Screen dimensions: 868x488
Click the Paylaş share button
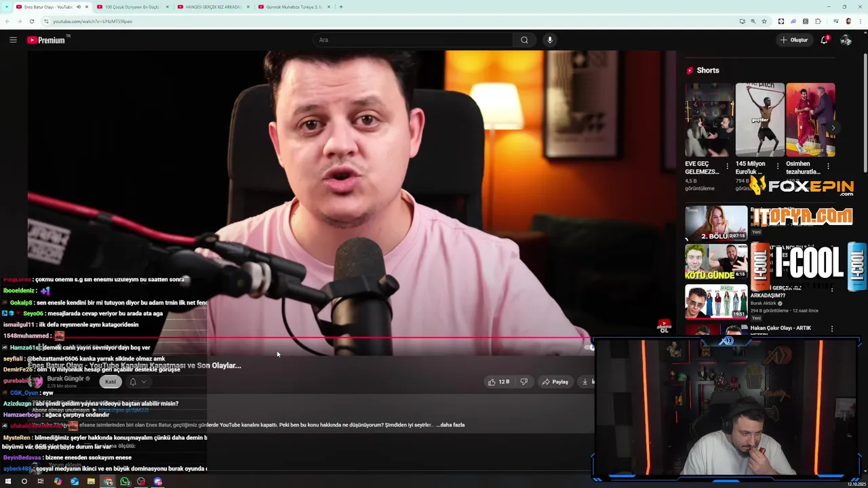555,382
